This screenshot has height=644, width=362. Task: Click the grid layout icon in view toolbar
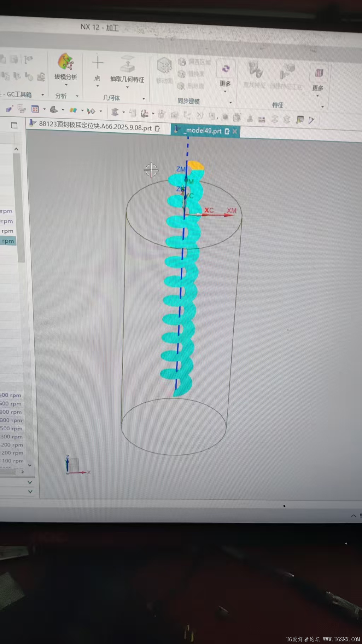pos(35,109)
